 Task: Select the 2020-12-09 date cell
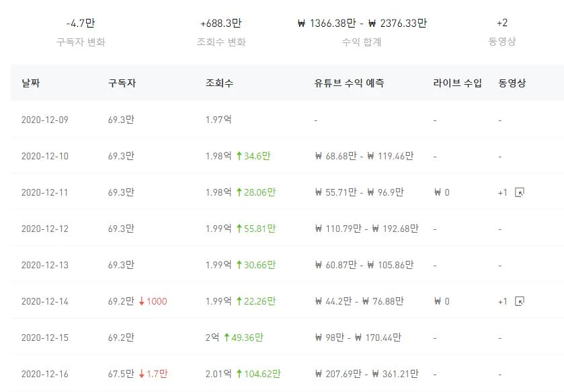point(45,120)
